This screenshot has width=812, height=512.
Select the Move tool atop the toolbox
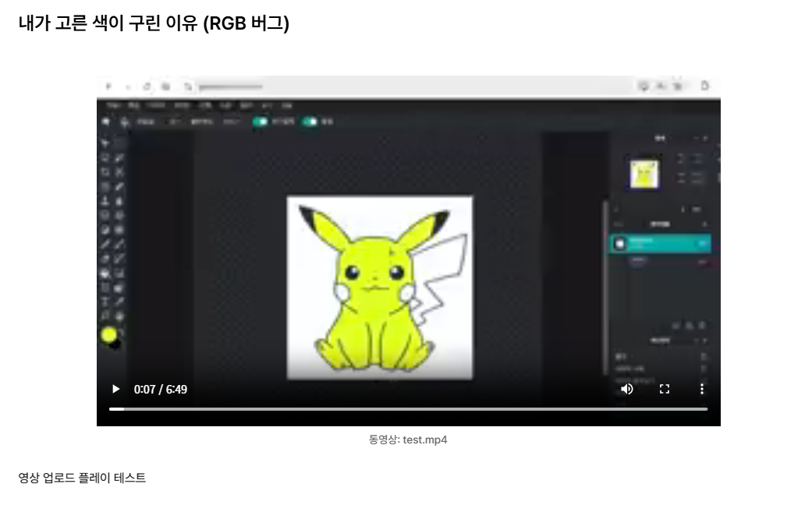coord(105,143)
